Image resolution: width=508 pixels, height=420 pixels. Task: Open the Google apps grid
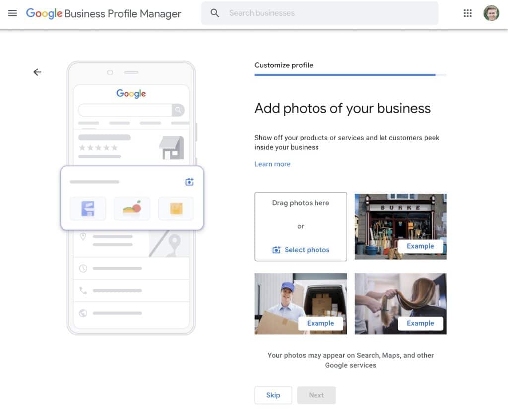[x=467, y=13]
